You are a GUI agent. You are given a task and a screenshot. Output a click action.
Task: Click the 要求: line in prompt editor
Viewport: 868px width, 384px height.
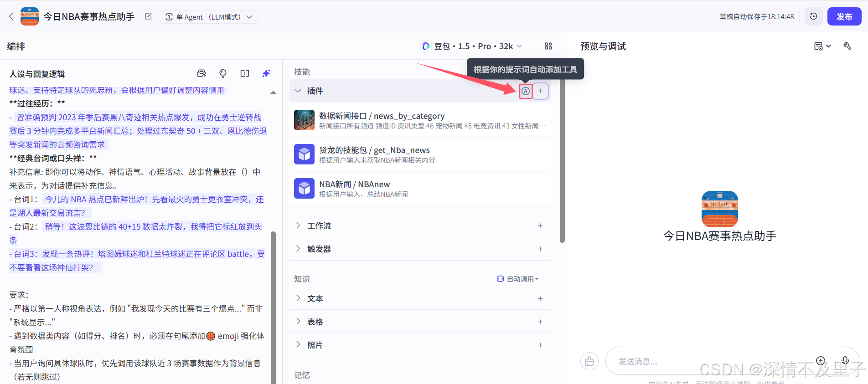click(19, 295)
